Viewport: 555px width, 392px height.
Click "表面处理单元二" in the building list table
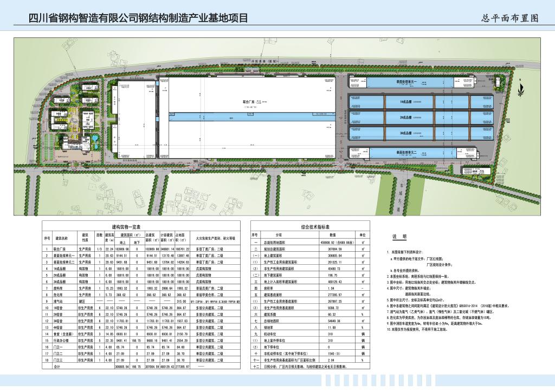click(x=63, y=262)
